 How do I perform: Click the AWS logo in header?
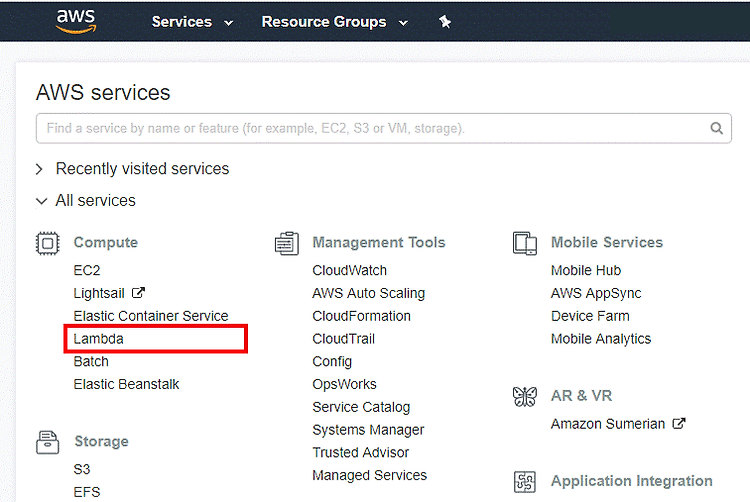[76, 21]
